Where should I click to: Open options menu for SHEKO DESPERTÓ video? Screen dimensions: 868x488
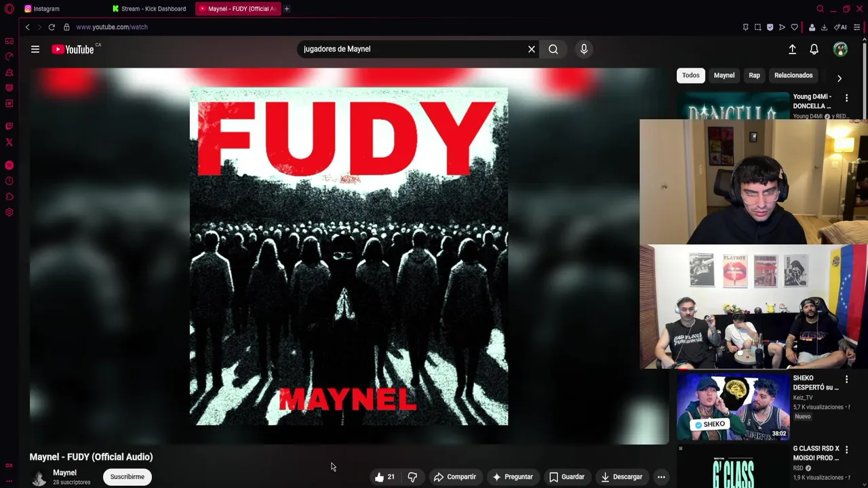click(846, 380)
